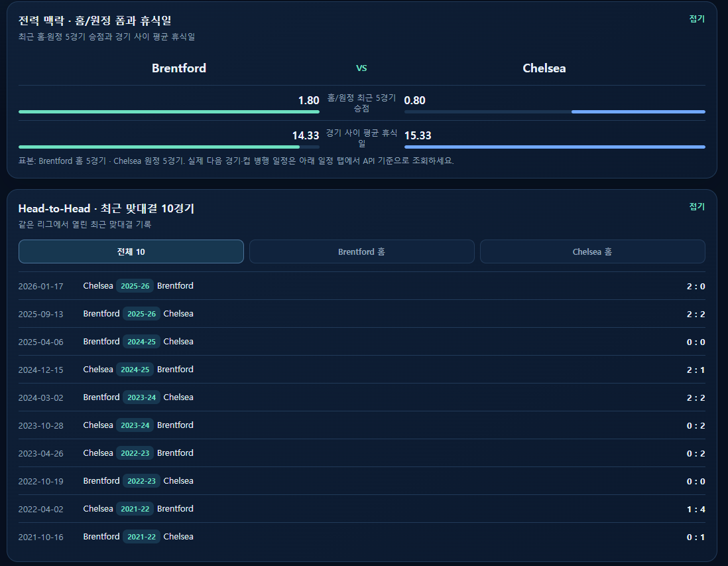Switch to the Brentford 홈 tab

coord(361,251)
